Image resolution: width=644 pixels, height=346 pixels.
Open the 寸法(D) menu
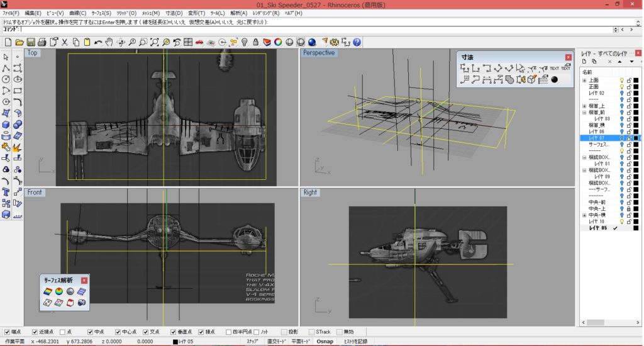174,13
